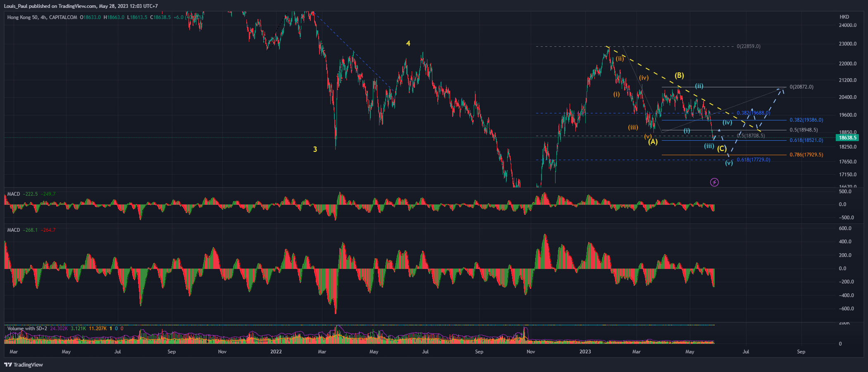Click the 0.618(17729.0) Fibonacci label

tap(754, 160)
